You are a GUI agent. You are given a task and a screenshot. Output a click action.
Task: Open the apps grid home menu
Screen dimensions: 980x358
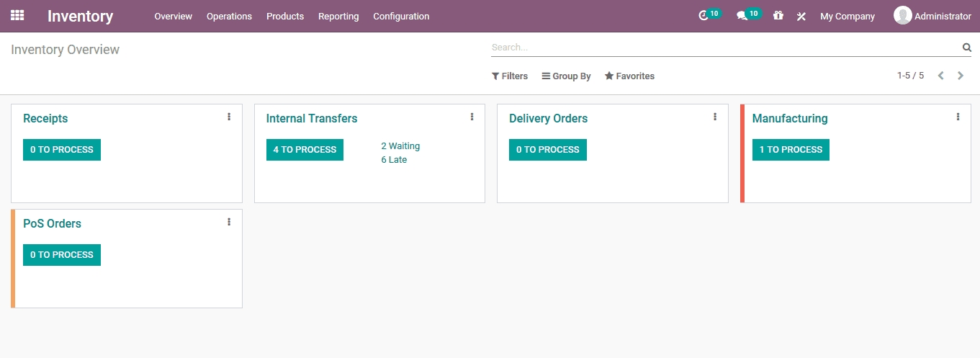[x=17, y=15]
